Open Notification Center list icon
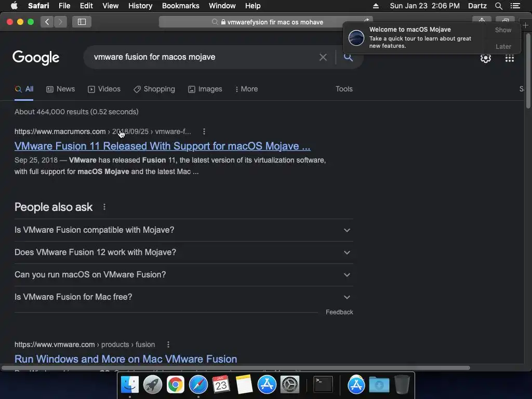This screenshot has width=532, height=399. click(515, 6)
